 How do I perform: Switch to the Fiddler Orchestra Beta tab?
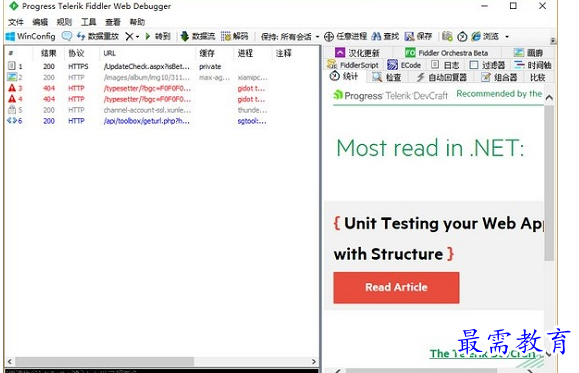coord(446,53)
